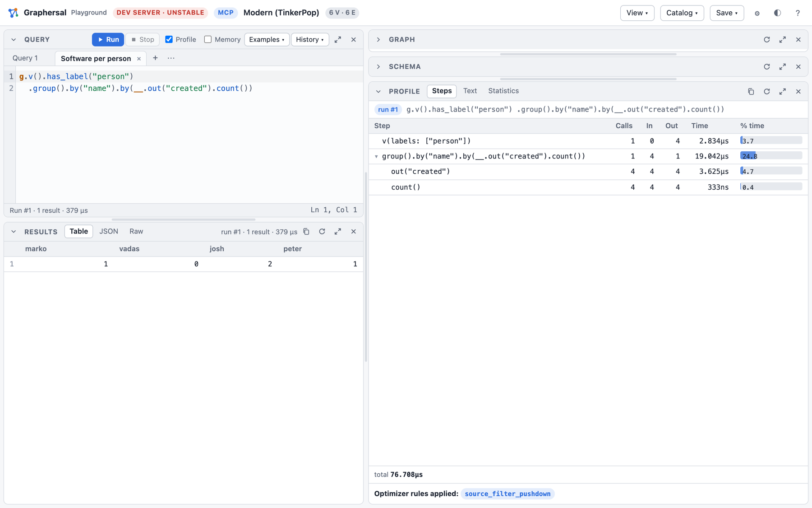This screenshot has height=508, width=812.
Task: Enable the Memory checkbox
Action: click(x=208, y=39)
